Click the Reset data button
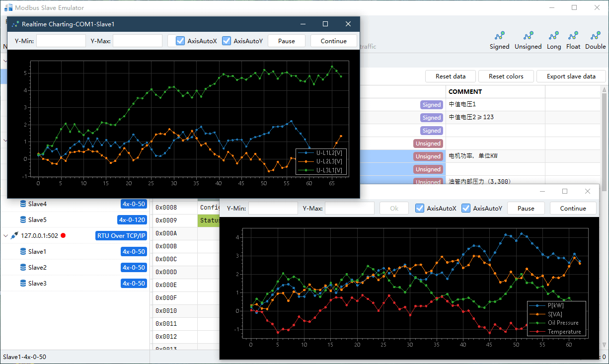Viewport: 609px width, 364px height. (451, 76)
